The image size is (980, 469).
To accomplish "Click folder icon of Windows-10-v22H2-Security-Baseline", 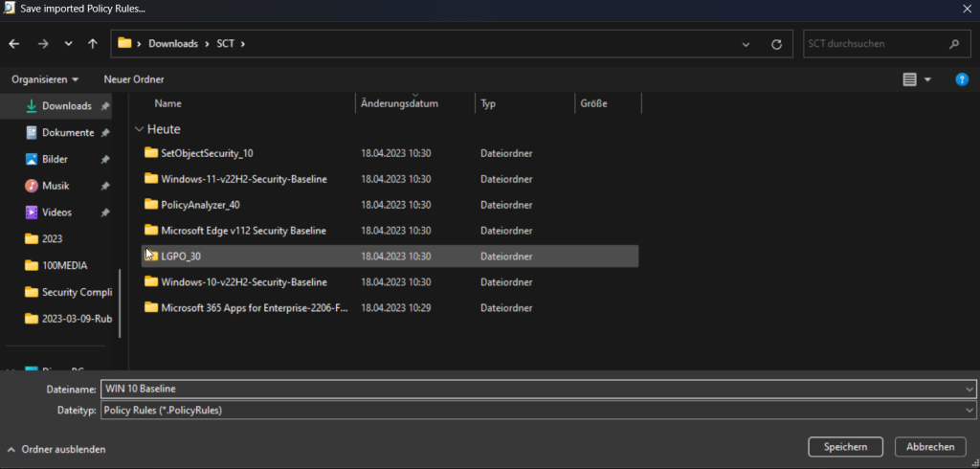I will 151,281.
